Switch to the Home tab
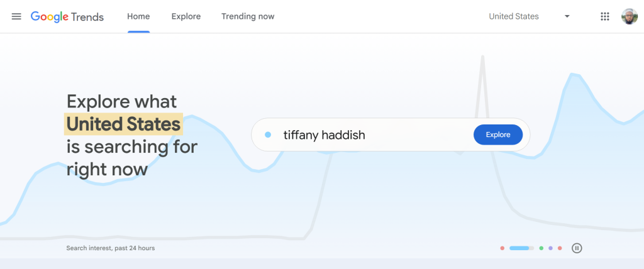This screenshot has width=644, height=269. 138,16
